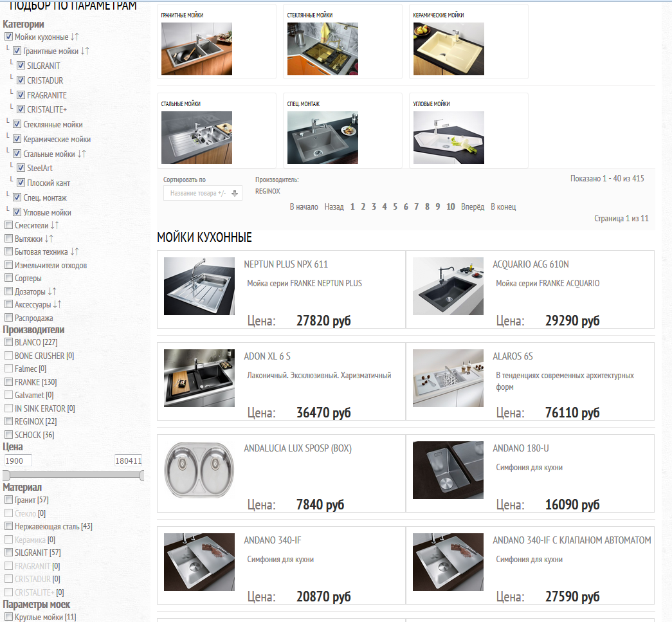Click the NEPTUN PLUS NPX 611 product image
Image resolution: width=672 pixels, height=622 pixels.
coord(199,286)
